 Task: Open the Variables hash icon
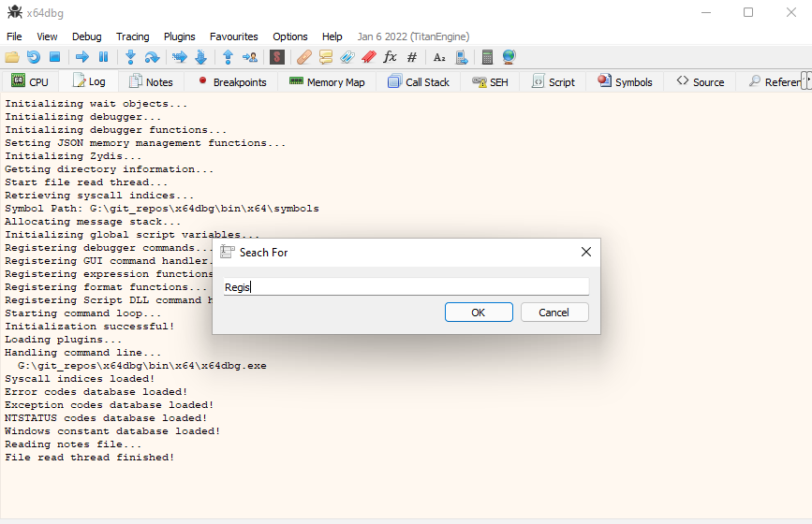click(x=412, y=57)
